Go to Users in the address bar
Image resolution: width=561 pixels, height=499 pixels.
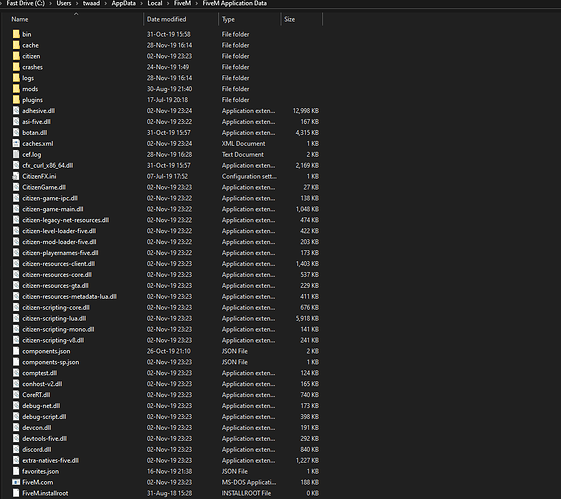[x=64, y=3]
